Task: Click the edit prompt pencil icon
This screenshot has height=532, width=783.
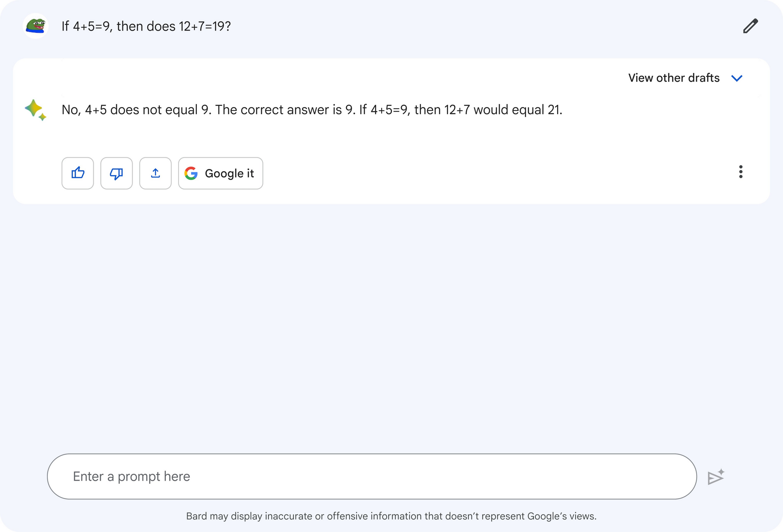Action: click(x=750, y=26)
